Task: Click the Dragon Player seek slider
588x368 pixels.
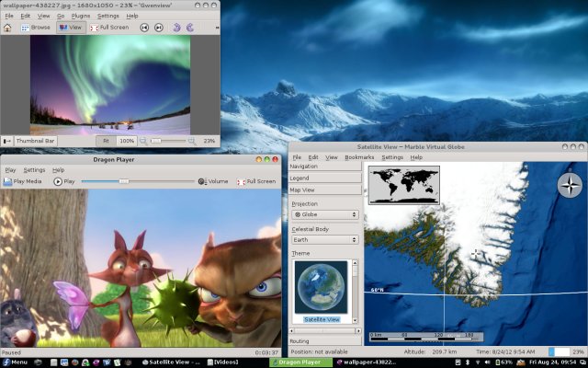Action: pos(138,181)
